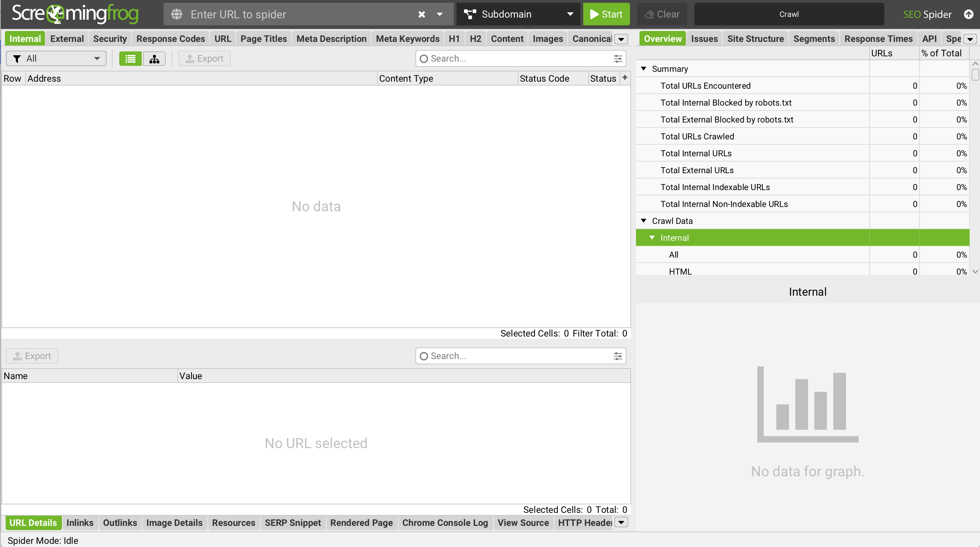Switch to tree view

tap(154, 59)
